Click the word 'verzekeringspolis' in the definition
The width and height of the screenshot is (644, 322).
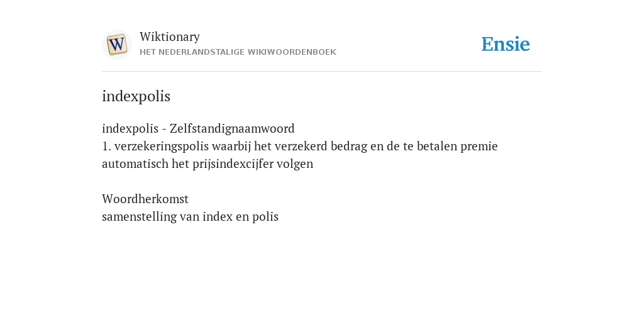click(162, 146)
